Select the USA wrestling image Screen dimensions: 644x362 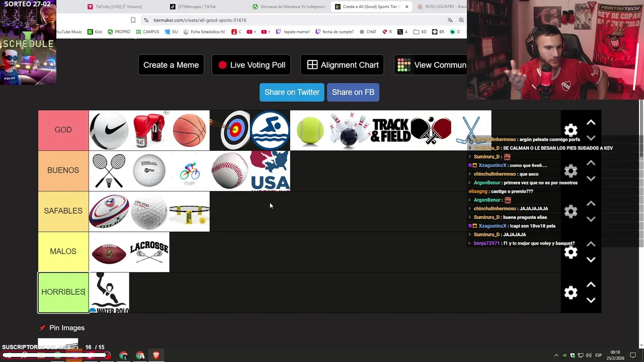[x=270, y=171]
